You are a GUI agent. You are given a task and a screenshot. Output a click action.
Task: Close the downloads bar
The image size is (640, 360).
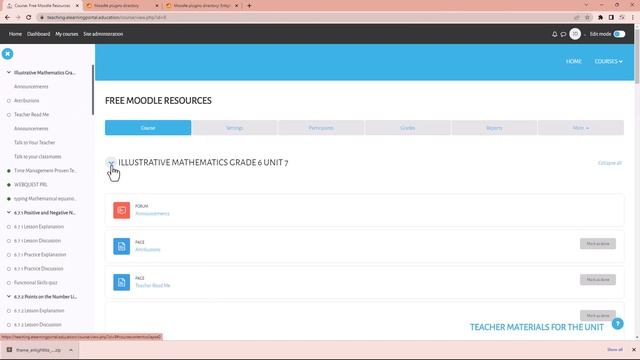coord(634,350)
